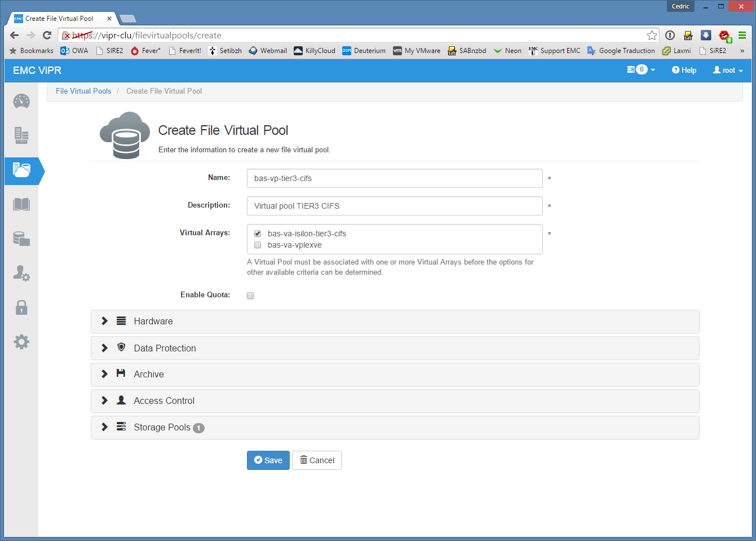Check the bas-va-vplexve virtual array
The height and width of the screenshot is (541, 756).
tap(258, 245)
